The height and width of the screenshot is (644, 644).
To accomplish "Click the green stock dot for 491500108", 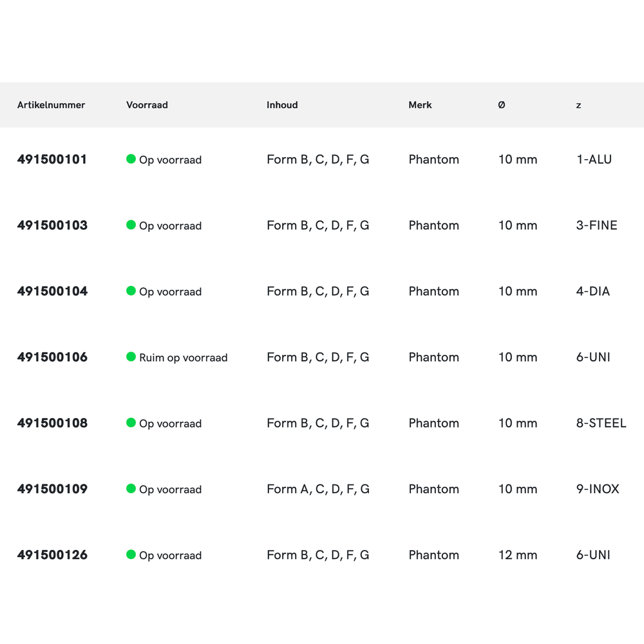I will (x=131, y=422).
